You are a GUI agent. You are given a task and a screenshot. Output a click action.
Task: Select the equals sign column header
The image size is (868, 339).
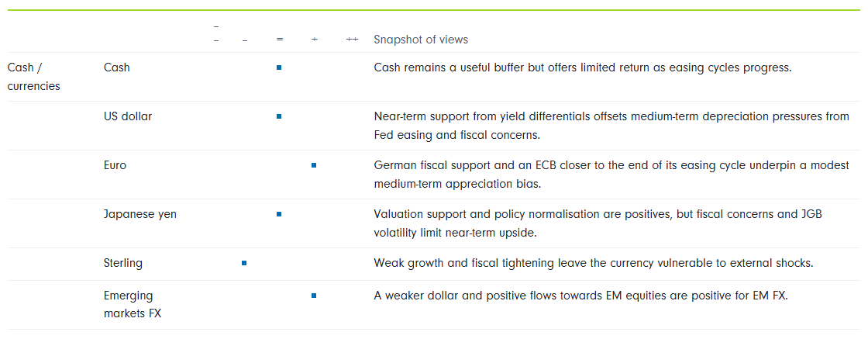pyautogui.click(x=279, y=40)
